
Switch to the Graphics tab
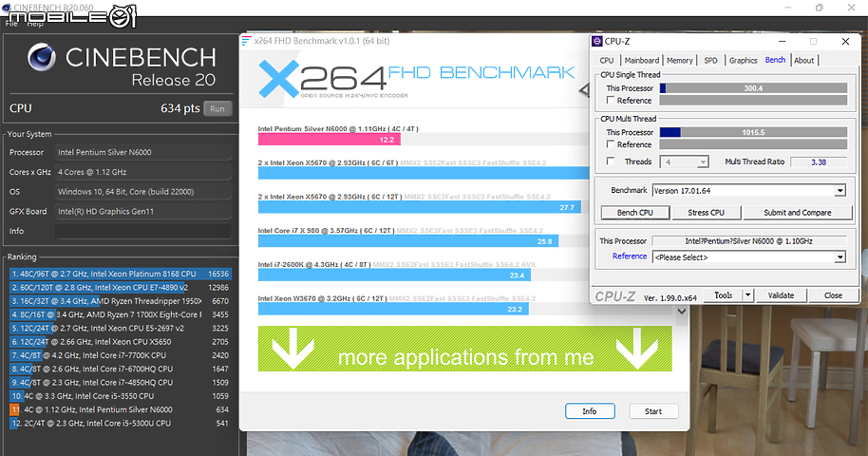[x=743, y=61]
